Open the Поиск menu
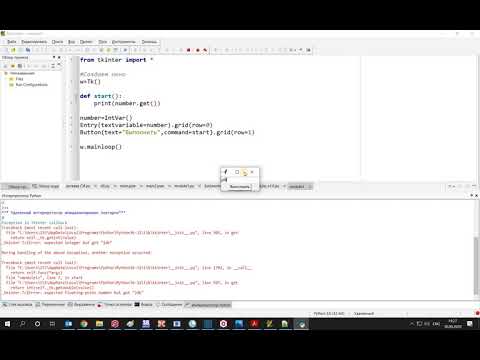The image size is (480, 360). (57, 42)
